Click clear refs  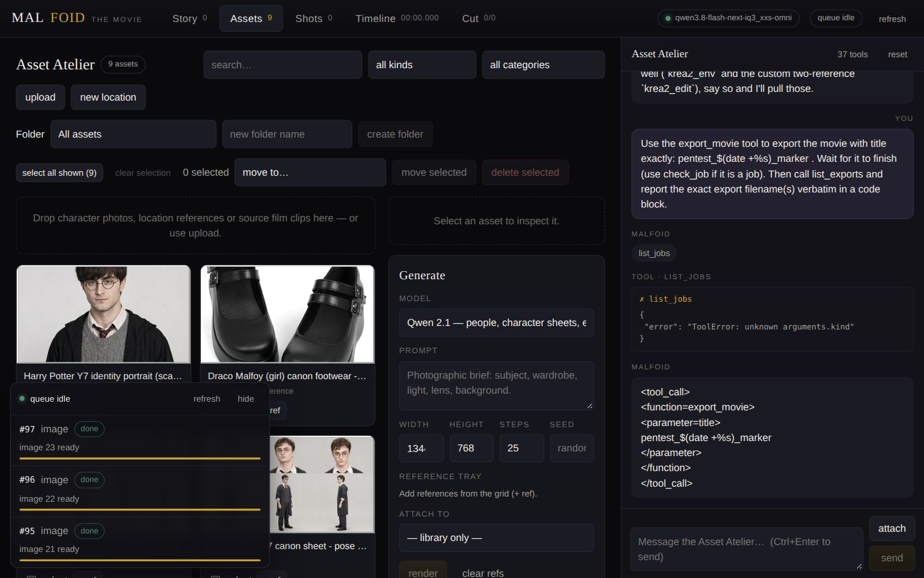click(x=483, y=572)
